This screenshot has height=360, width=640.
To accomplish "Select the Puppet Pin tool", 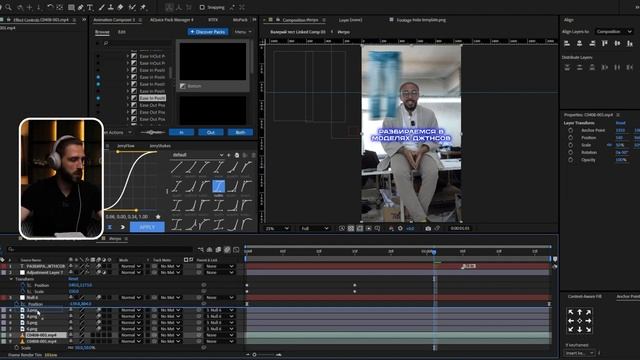I will coord(143,7).
